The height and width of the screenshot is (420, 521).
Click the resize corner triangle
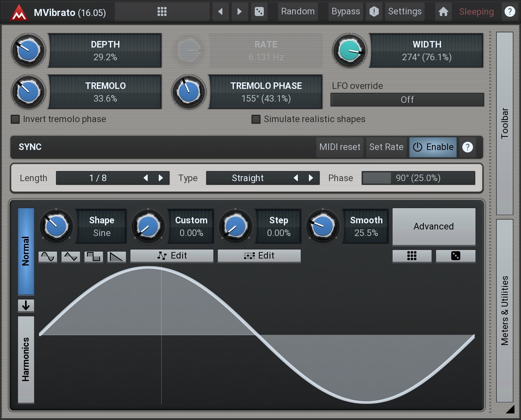pyautogui.click(x=510, y=409)
